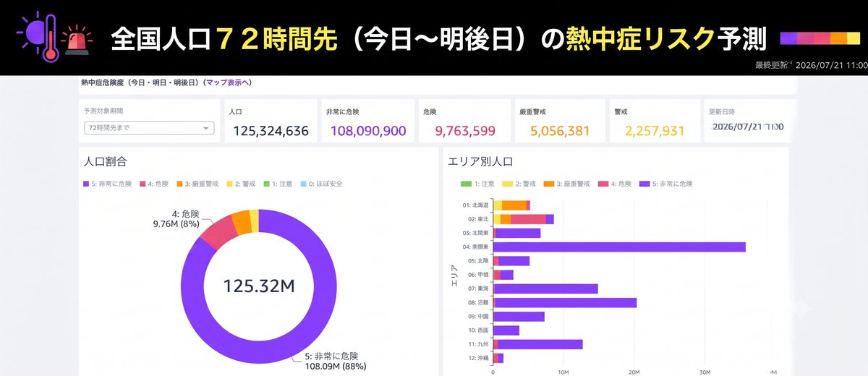Select the 警戒 value 2,257,931
Screen dimensions: 868x376
[x=655, y=131]
